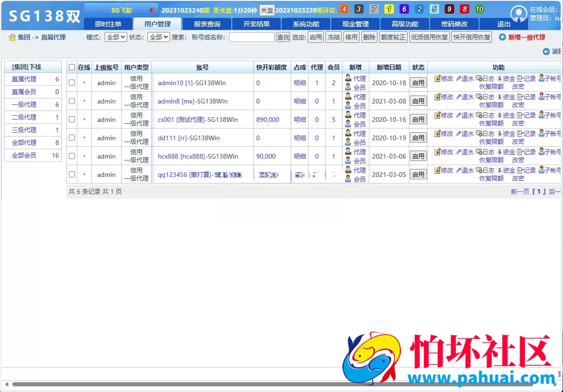
Task: Click the home icon beside 集团 breadcrumb
Action: point(12,37)
